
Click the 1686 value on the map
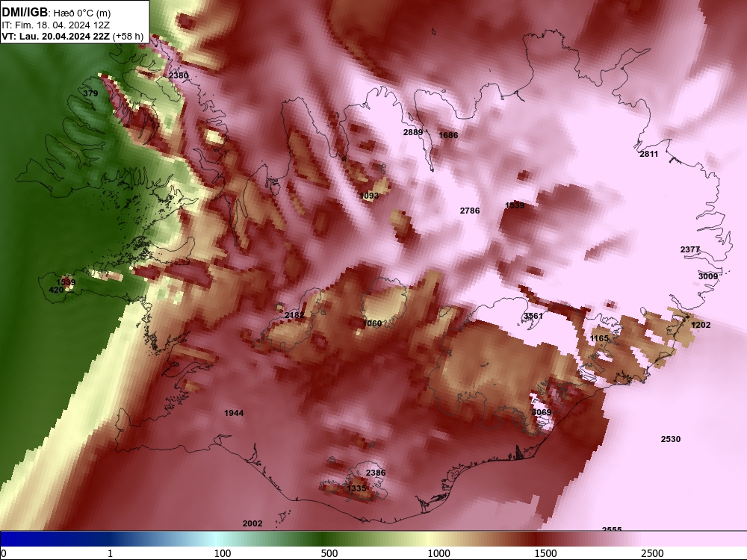click(448, 135)
